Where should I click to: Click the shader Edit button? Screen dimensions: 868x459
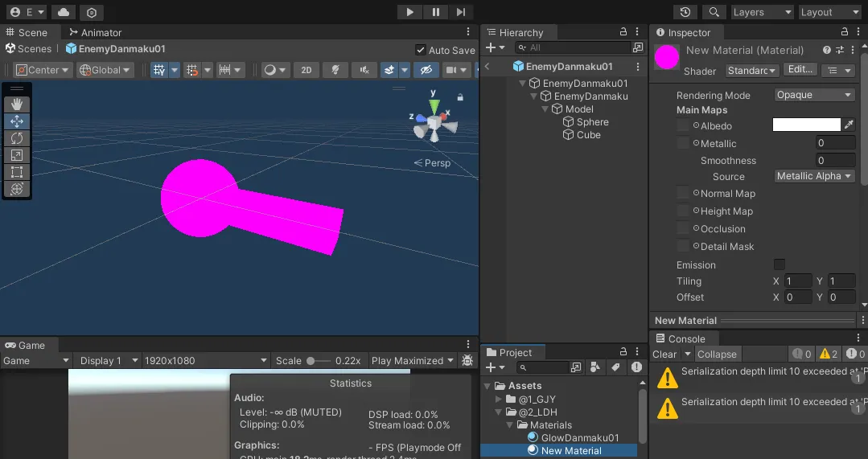[800, 70]
